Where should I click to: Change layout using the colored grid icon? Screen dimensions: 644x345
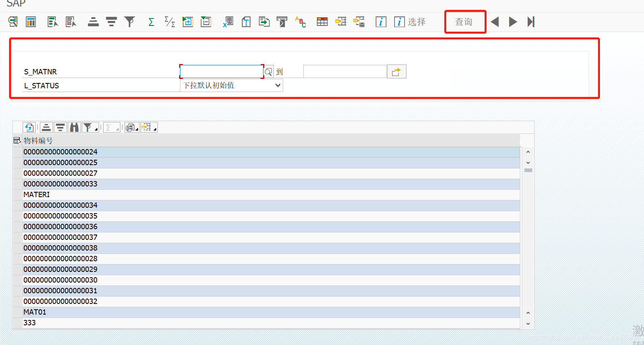[322, 22]
